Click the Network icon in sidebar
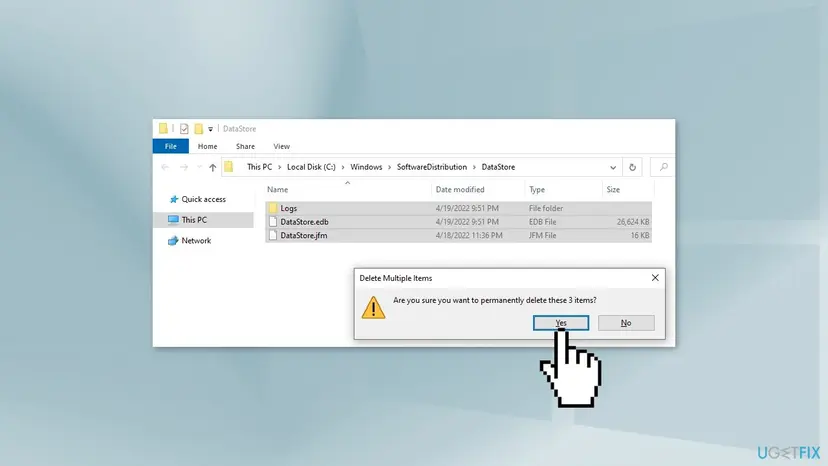The height and width of the screenshot is (466, 828). 173,240
